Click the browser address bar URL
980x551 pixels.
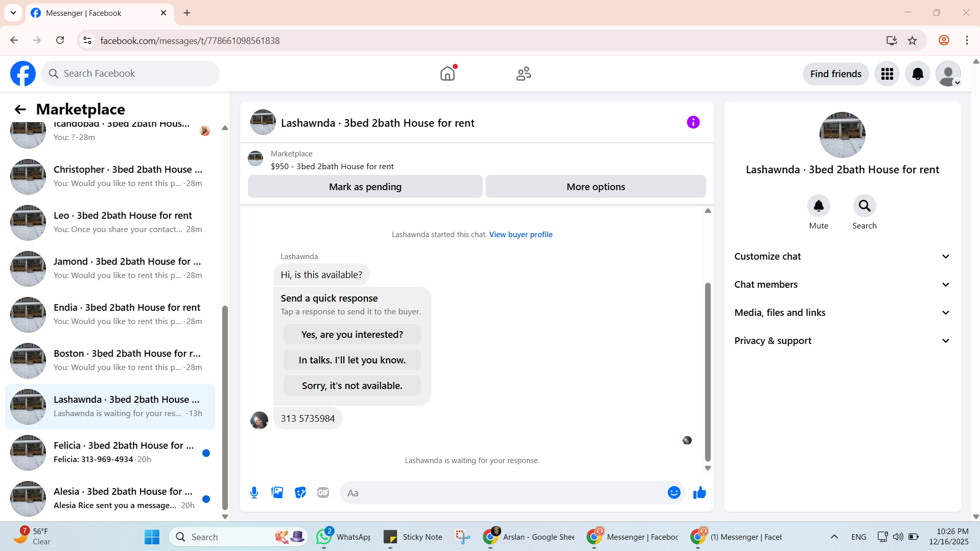[190, 40]
